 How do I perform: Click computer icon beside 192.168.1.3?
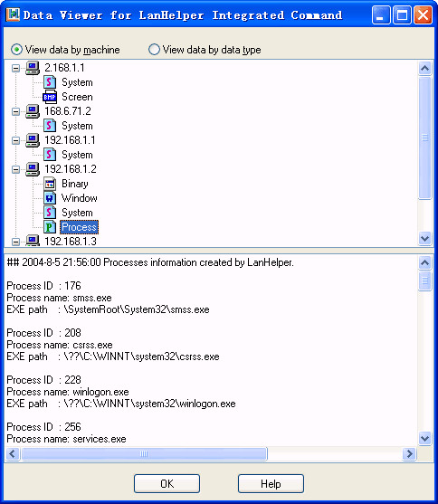(33, 241)
